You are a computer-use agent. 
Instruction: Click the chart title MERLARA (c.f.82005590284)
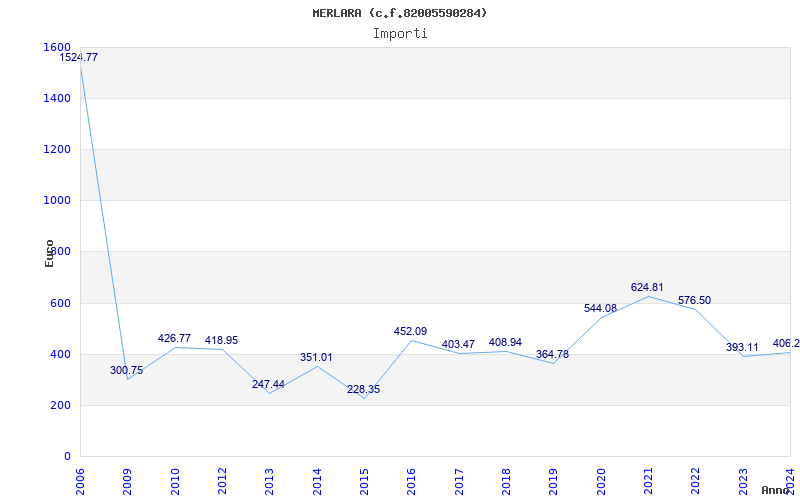400,13
